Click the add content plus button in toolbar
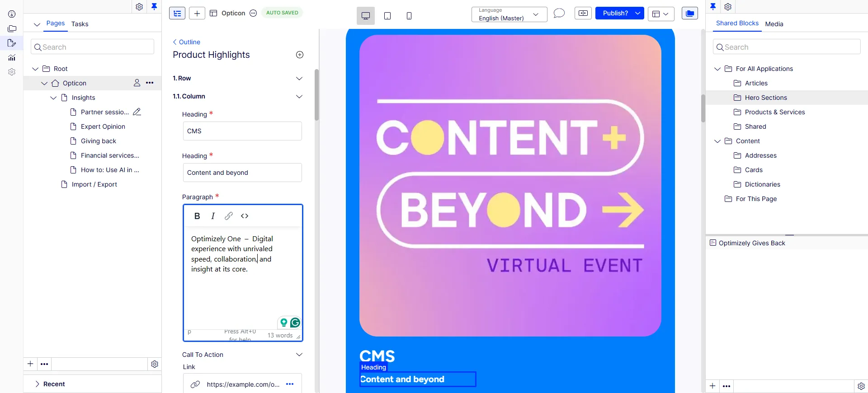Screen dimensions: 868x393 tap(197, 14)
